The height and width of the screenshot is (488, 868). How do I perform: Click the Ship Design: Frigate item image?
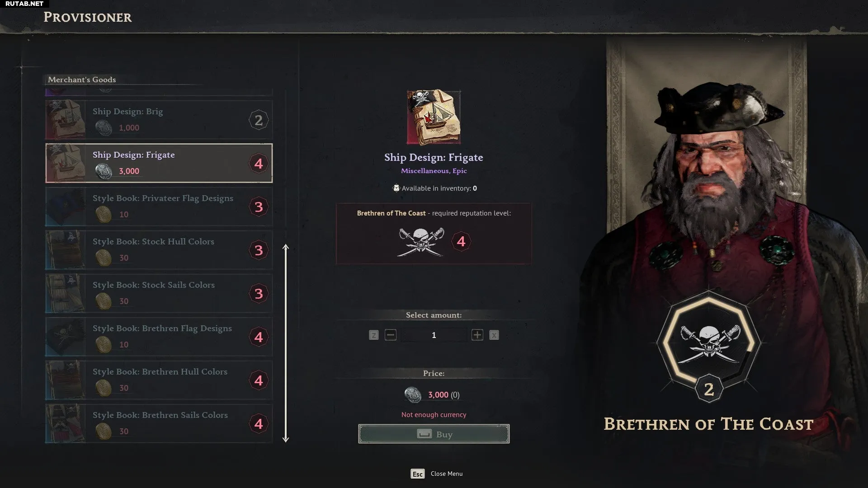[x=434, y=117]
